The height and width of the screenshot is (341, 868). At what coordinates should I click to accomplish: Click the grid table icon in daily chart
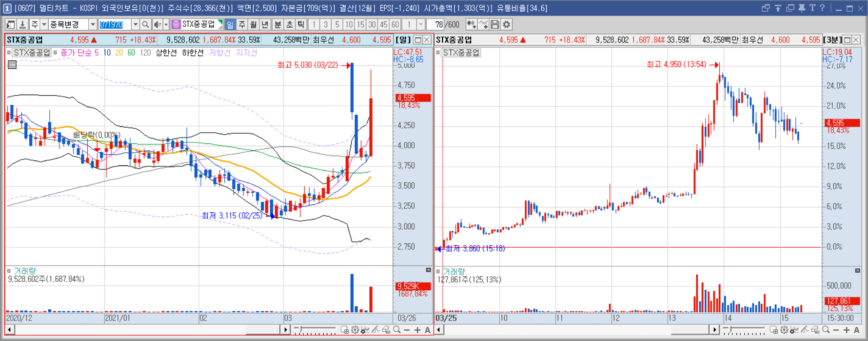[12, 64]
